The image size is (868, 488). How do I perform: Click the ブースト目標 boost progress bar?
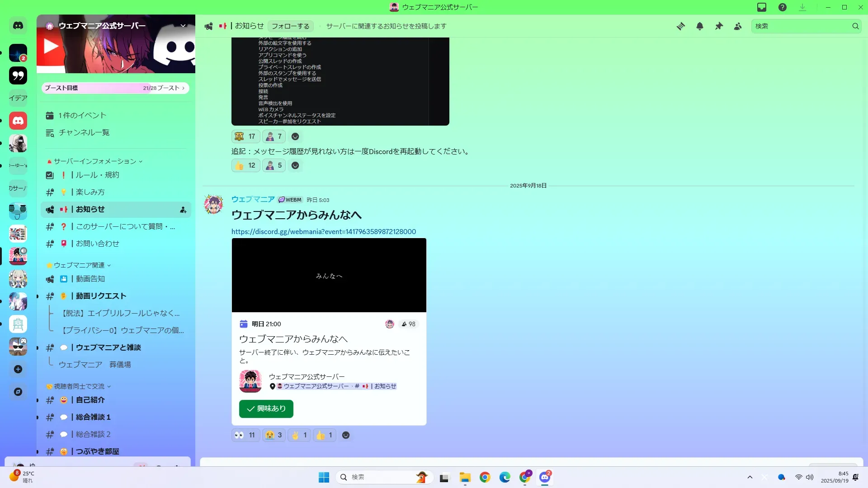115,88
